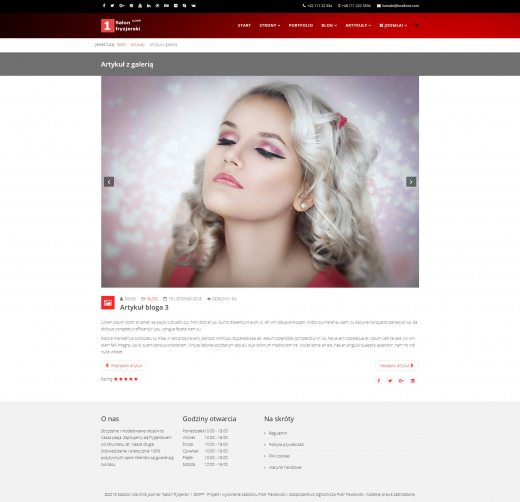
Task: Click the last share icon below article
Action: [413, 381]
